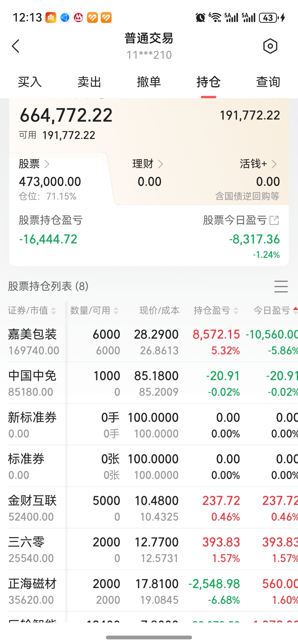Tap the blue globe notification icon

65,18
